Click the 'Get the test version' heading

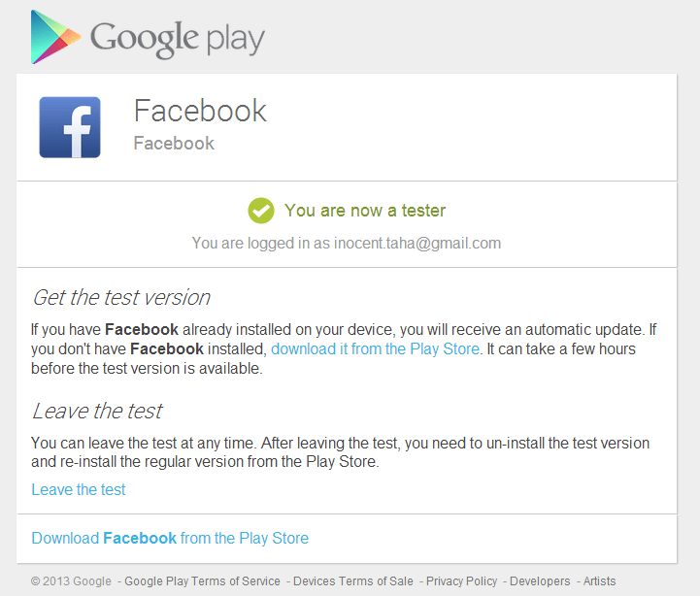121,297
